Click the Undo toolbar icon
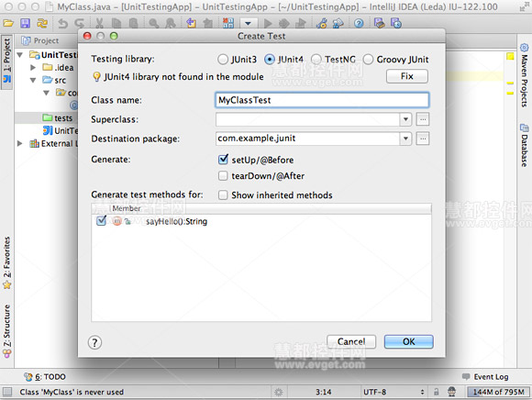532x400 pixels. tap(62, 23)
